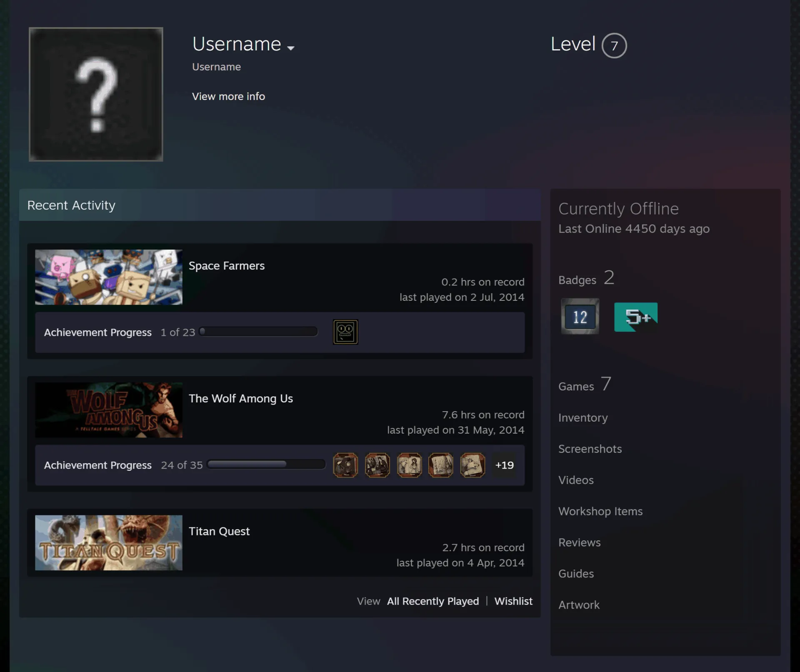Click the first Wolf Among Us achievement icon

tap(345, 465)
